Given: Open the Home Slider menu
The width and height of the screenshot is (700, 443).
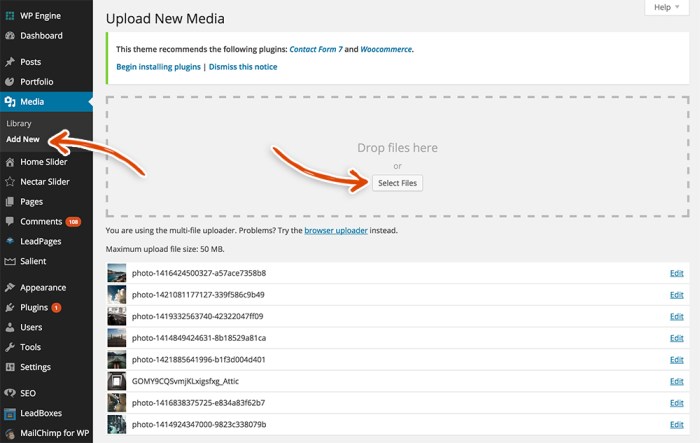Looking at the screenshot, I should pyautogui.click(x=44, y=162).
